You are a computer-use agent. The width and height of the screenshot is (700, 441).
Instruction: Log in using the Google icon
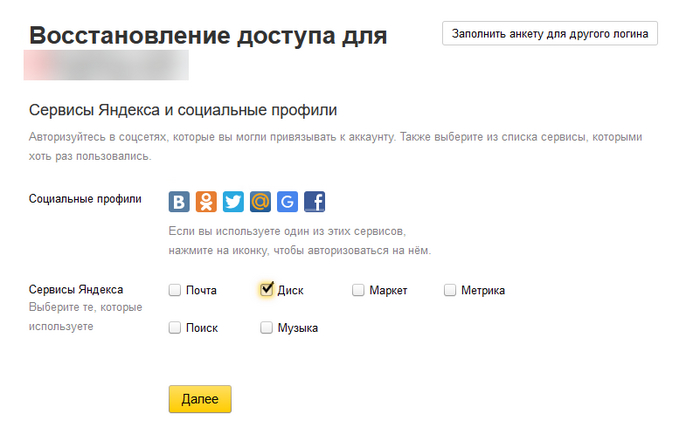click(288, 202)
